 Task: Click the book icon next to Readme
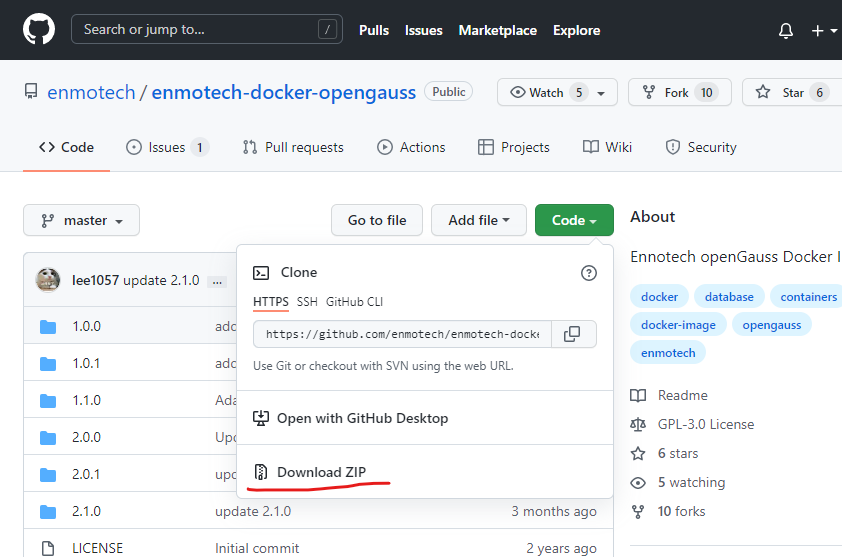(x=638, y=396)
